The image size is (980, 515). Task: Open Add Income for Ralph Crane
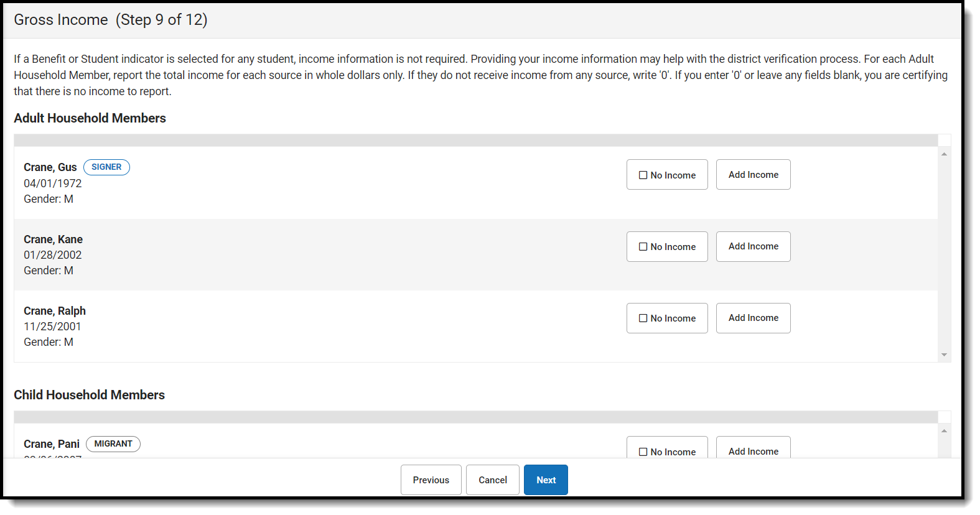753,318
